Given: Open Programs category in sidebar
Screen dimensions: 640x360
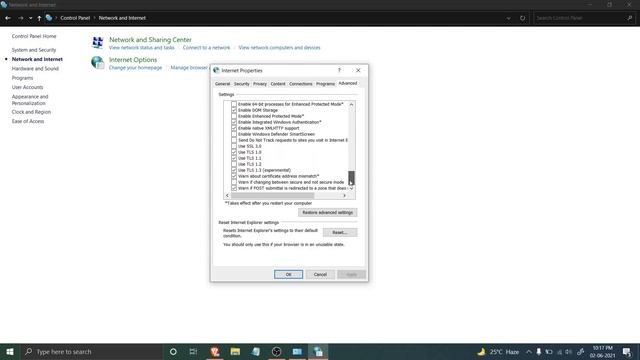Looking at the screenshot, I should coord(22,78).
